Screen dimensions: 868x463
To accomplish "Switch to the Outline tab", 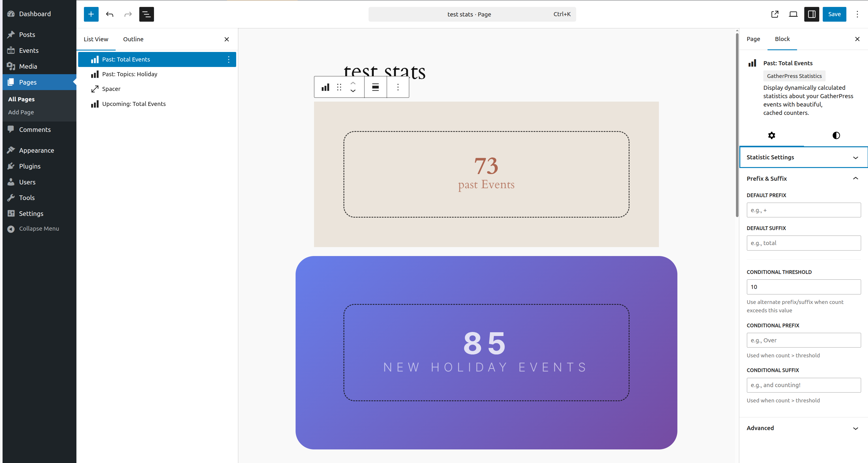I will point(133,39).
